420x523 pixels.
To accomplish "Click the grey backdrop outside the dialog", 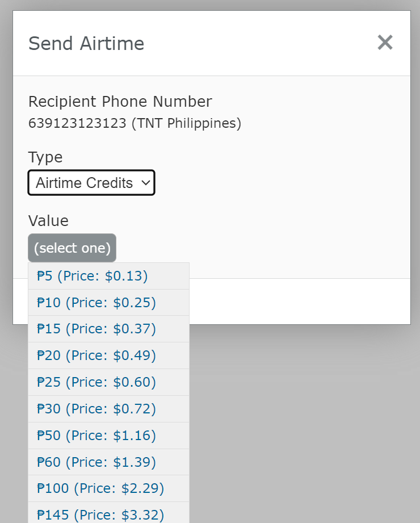I will click(300, 424).
